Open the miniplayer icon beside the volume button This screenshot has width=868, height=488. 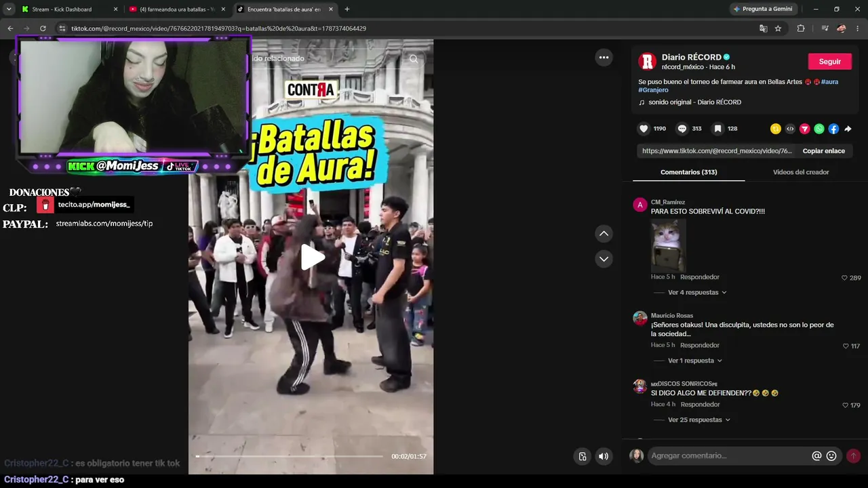pos(582,456)
